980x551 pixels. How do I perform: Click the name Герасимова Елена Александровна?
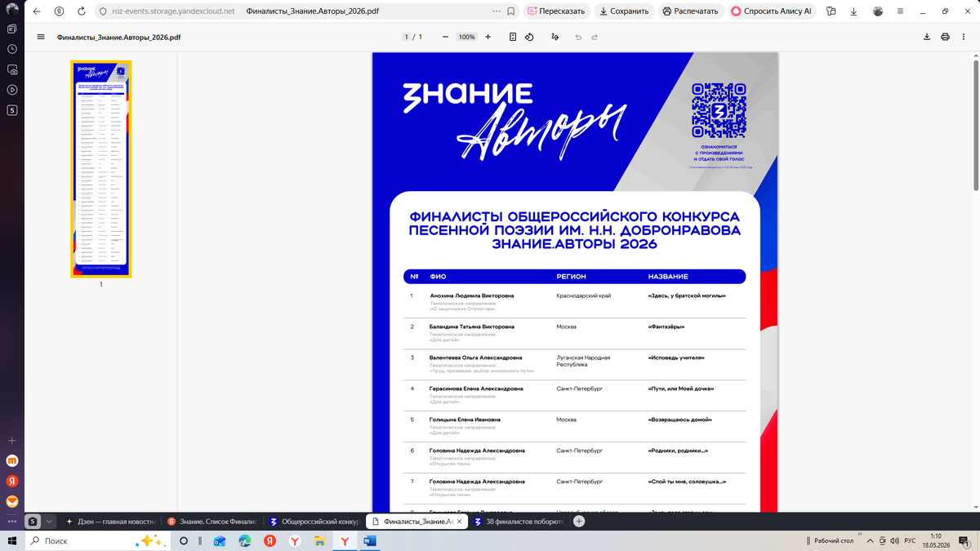click(476, 389)
